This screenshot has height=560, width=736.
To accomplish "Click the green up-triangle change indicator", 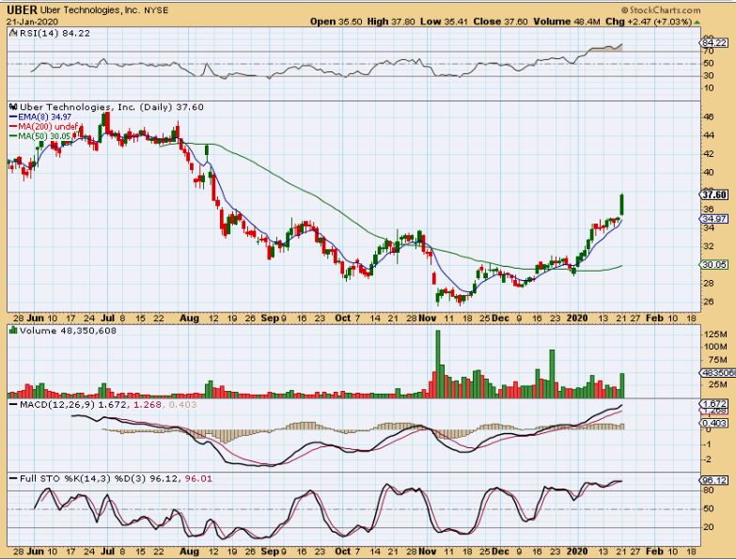I will click(697, 22).
